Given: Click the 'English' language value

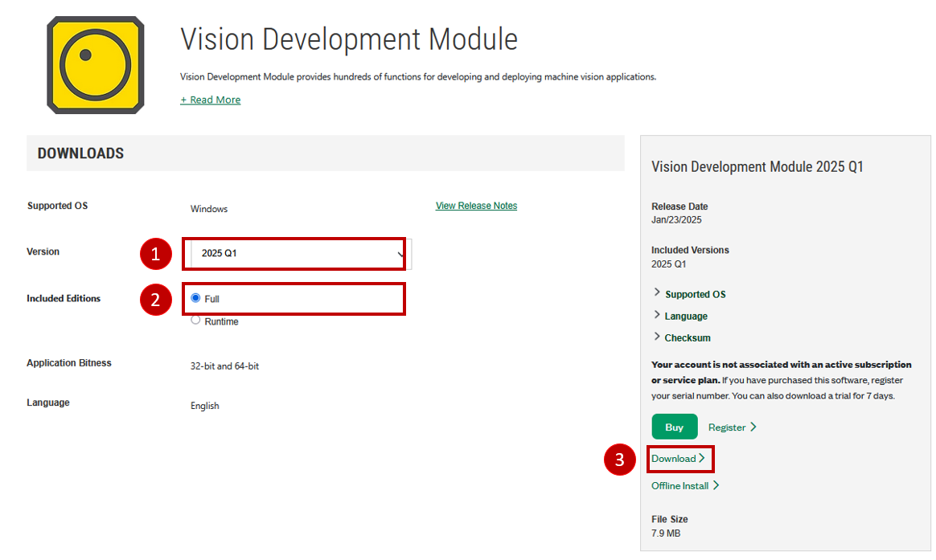Looking at the screenshot, I should (x=205, y=406).
